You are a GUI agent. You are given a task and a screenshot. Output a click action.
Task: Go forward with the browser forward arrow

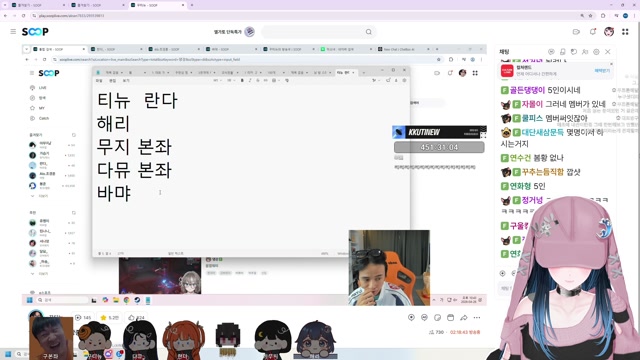[x=14, y=16]
